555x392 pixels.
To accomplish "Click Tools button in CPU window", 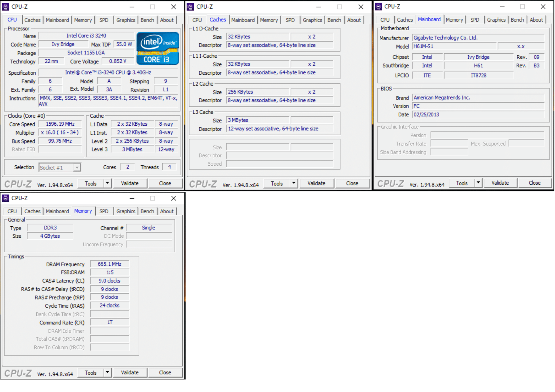I will click(x=91, y=184).
